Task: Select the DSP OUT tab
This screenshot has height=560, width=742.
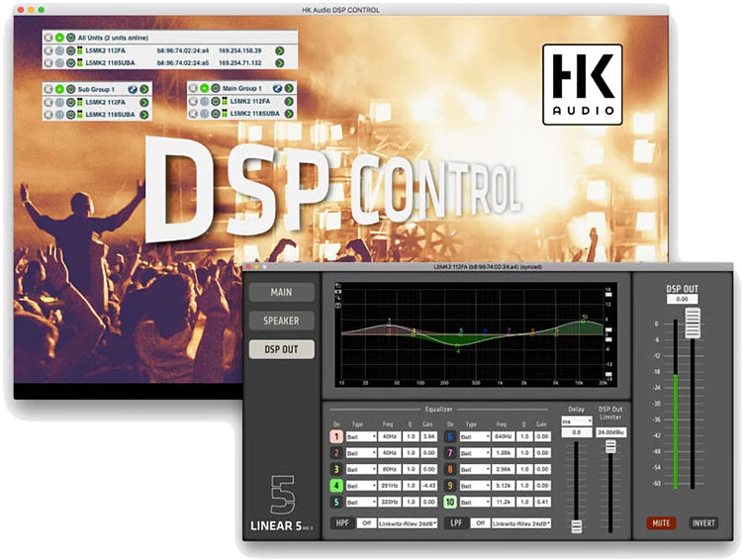Action: (282, 349)
